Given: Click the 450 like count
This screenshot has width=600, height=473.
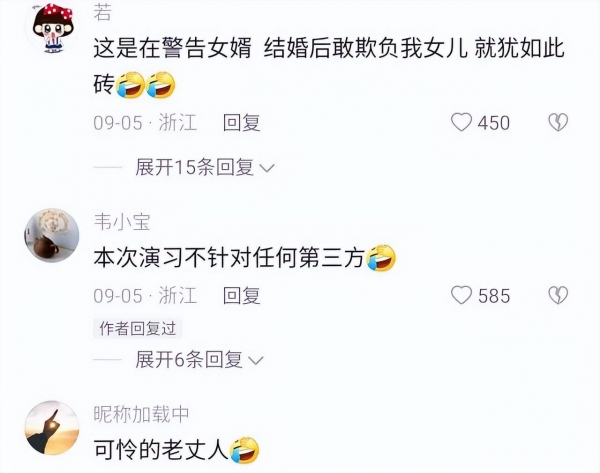Looking at the screenshot, I should [x=494, y=123].
